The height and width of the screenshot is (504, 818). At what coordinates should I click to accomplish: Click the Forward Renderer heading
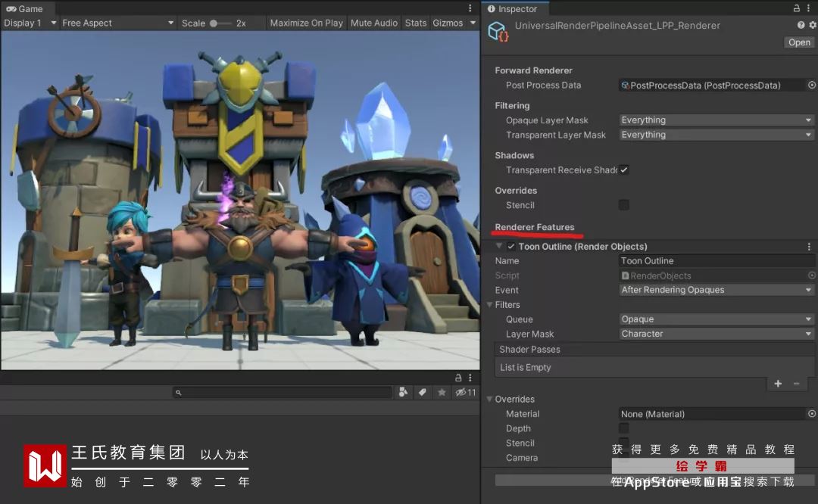pos(533,70)
